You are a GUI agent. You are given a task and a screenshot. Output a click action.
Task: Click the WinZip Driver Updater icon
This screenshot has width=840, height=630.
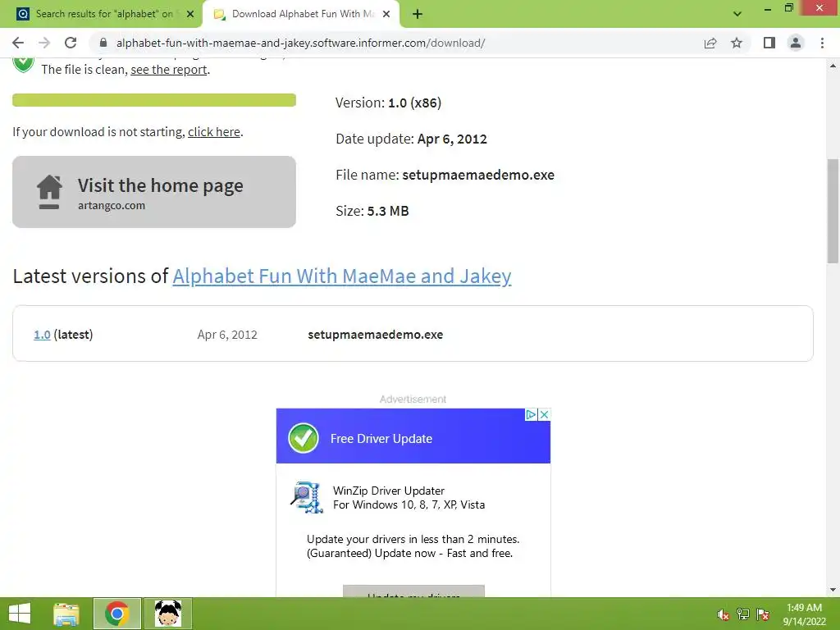click(x=307, y=497)
